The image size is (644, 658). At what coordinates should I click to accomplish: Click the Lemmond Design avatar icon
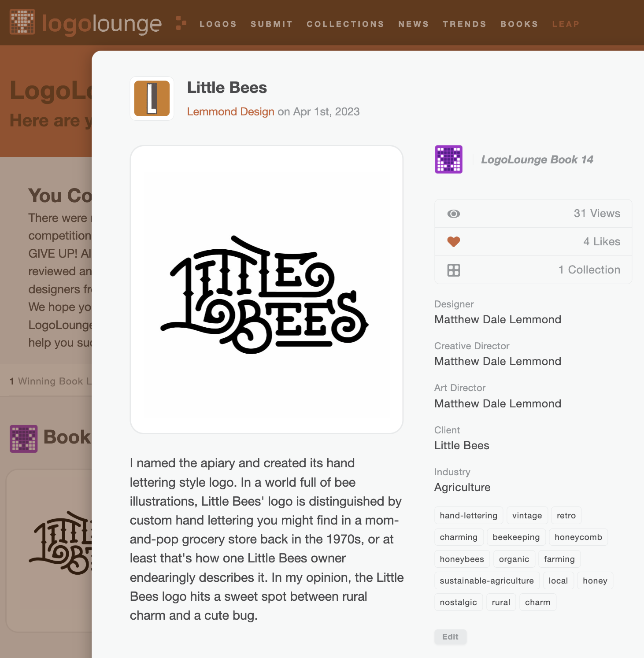152,98
